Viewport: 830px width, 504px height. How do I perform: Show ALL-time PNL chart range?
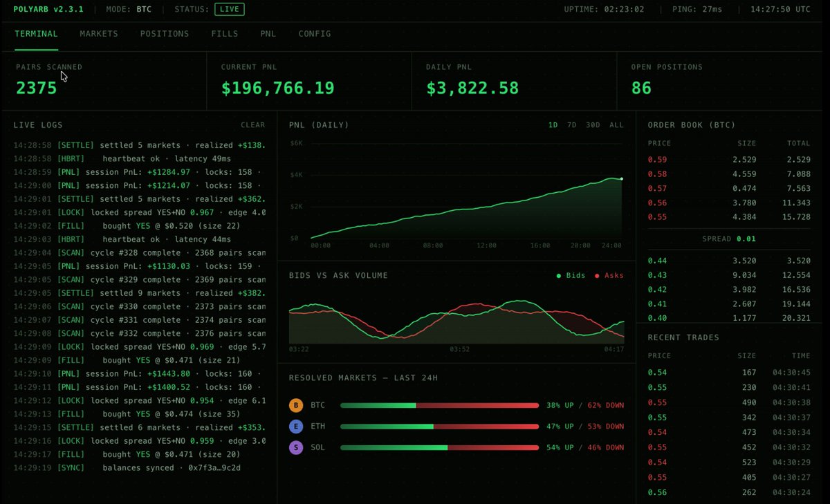tap(616, 125)
